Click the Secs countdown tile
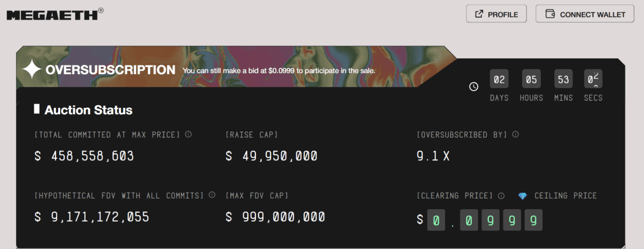 593,80
